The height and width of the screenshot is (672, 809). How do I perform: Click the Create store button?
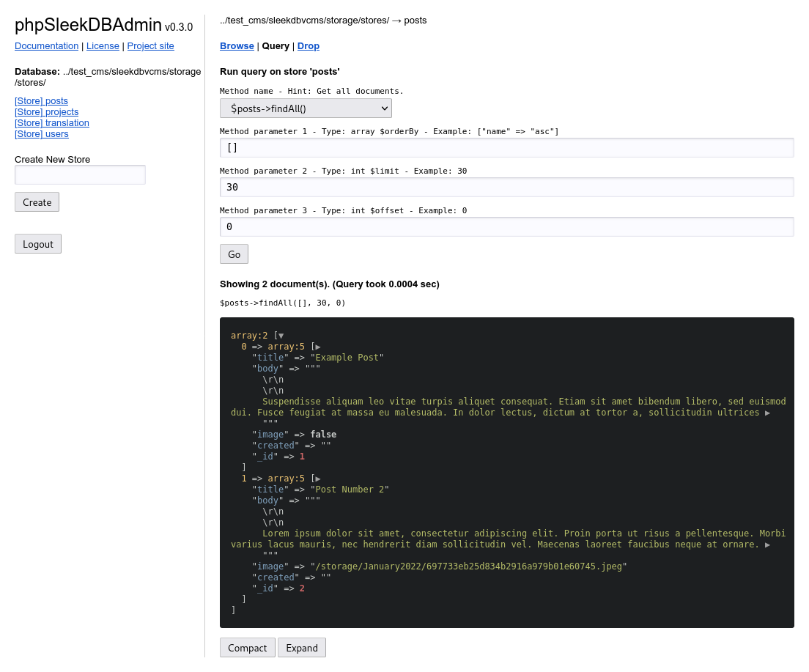click(37, 202)
